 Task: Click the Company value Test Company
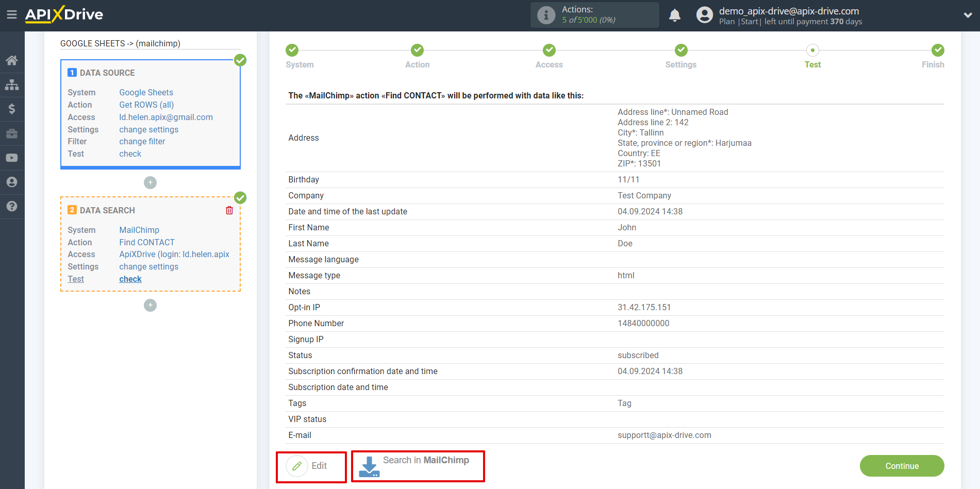(x=644, y=195)
